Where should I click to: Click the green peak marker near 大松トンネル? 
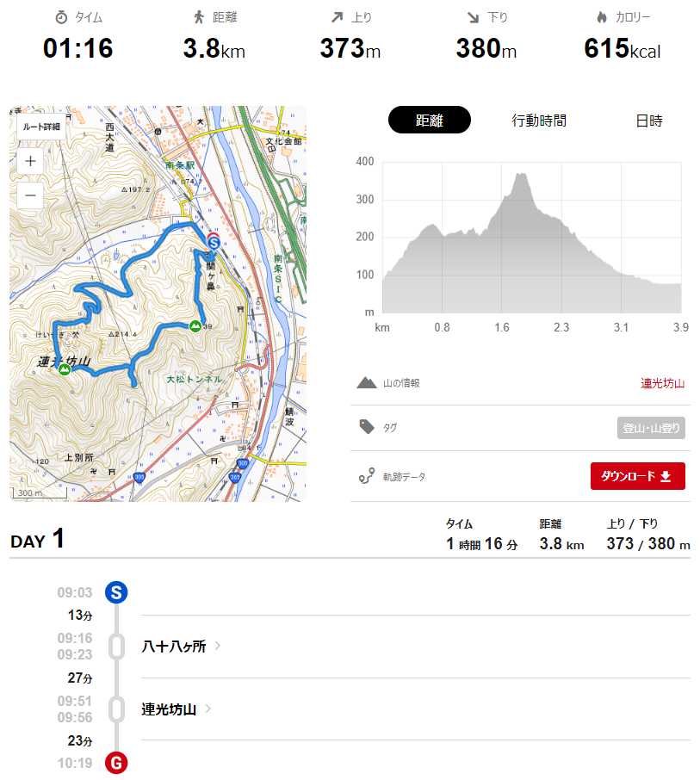(195, 325)
